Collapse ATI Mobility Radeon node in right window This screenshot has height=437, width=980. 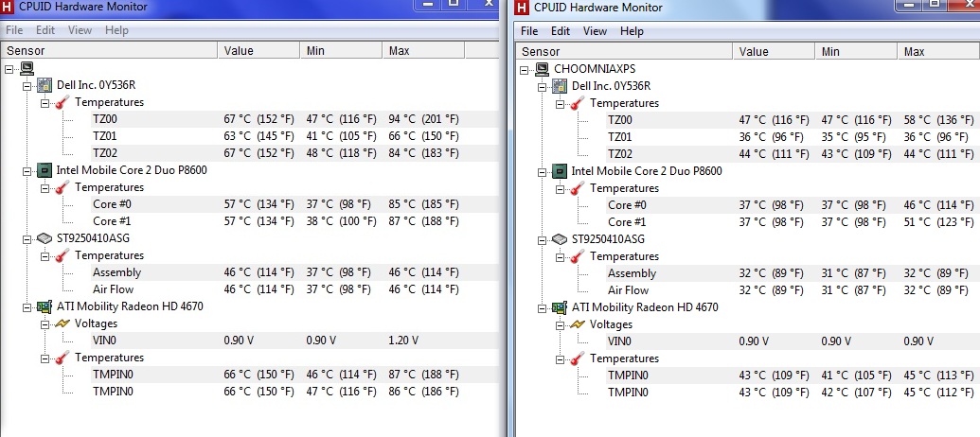click(x=542, y=307)
